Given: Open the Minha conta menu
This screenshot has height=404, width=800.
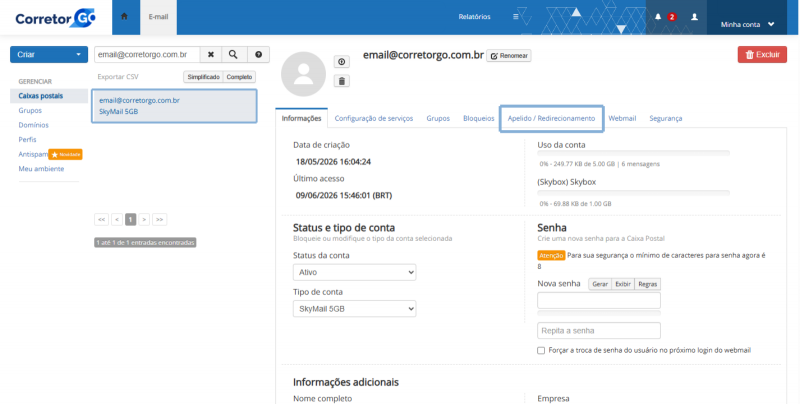Looking at the screenshot, I should coord(747,24).
